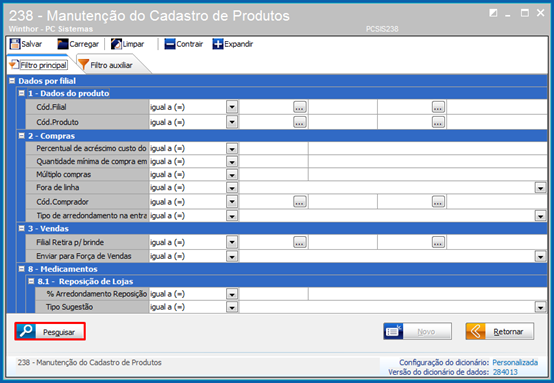This screenshot has width=554, height=383.
Task: Click the Quantidade mínima de compra value field
Action: pos(273,162)
